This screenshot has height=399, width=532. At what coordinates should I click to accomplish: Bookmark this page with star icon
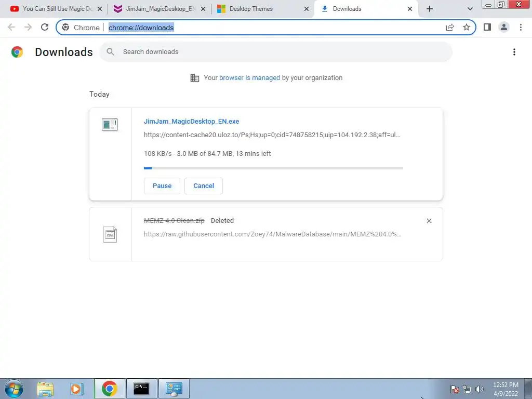[467, 28]
